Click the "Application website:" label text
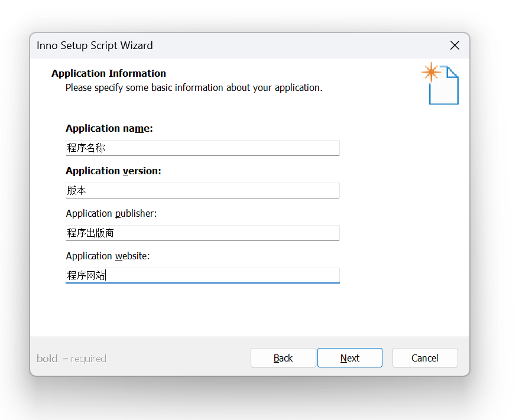 point(108,256)
